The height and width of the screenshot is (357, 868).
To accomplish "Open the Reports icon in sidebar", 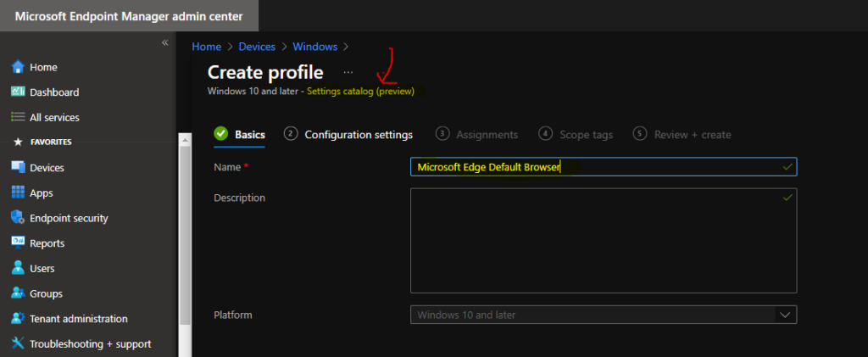I will 19,243.
